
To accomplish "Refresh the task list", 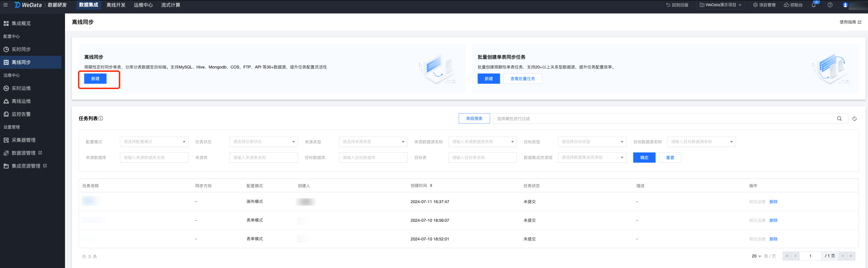I will point(855,118).
